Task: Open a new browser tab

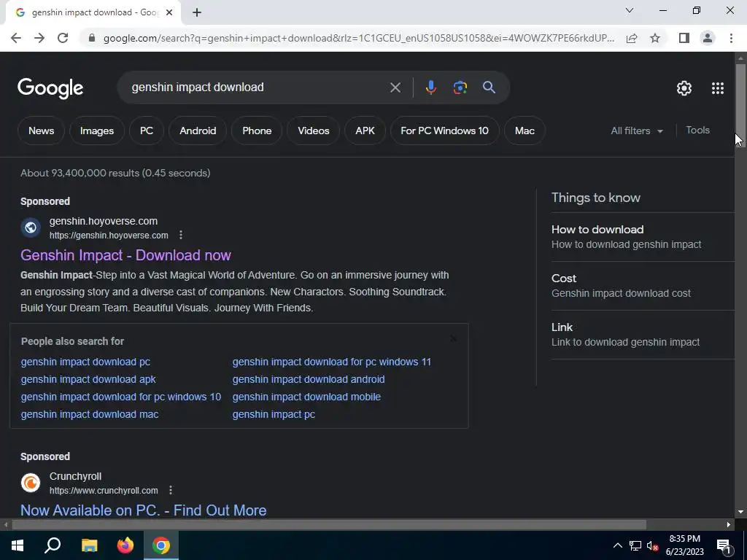Action: [x=197, y=13]
